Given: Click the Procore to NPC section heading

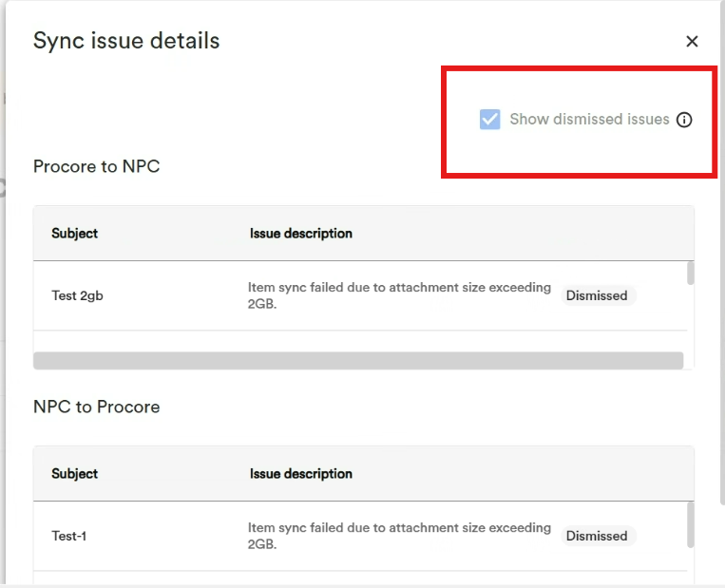Looking at the screenshot, I should tap(97, 166).
